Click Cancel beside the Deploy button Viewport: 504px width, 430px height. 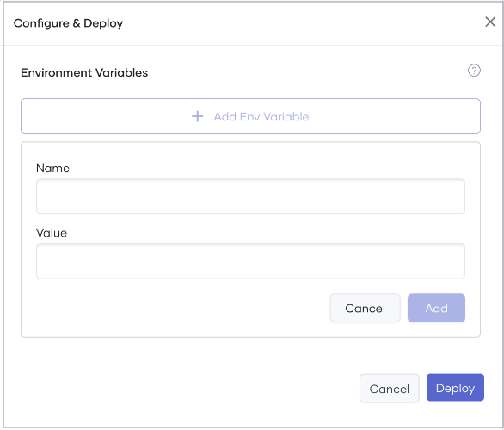(x=390, y=388)
